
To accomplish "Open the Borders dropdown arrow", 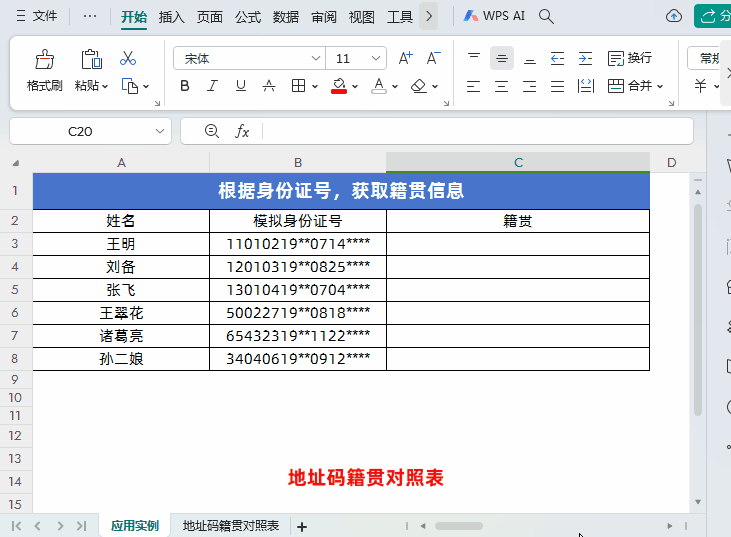I will pyautogui.click(x=315, y=86).
